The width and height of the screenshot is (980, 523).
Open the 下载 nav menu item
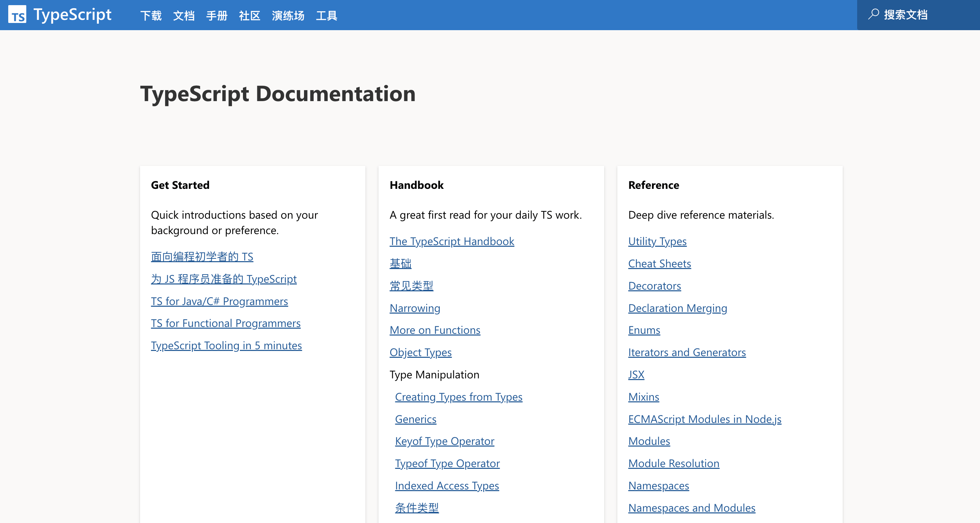[151, 15]
